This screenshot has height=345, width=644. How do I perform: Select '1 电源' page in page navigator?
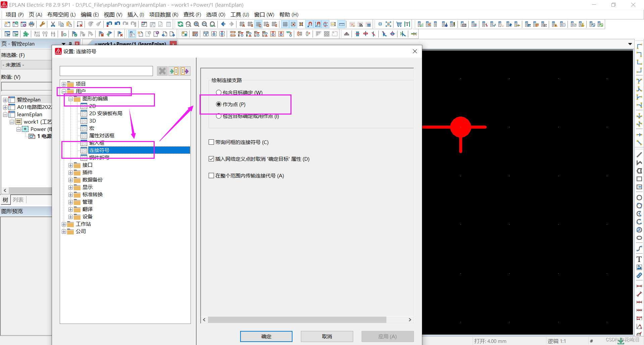click(x=44, y=136)
